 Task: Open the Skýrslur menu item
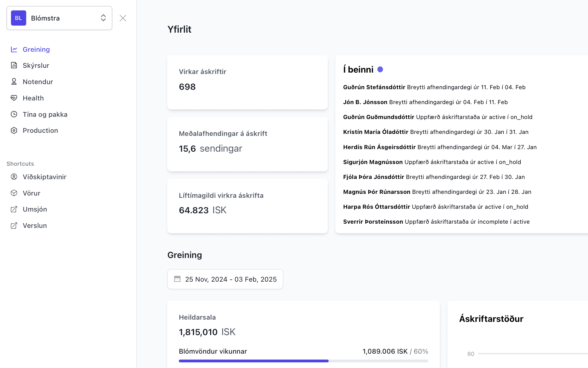36,65
